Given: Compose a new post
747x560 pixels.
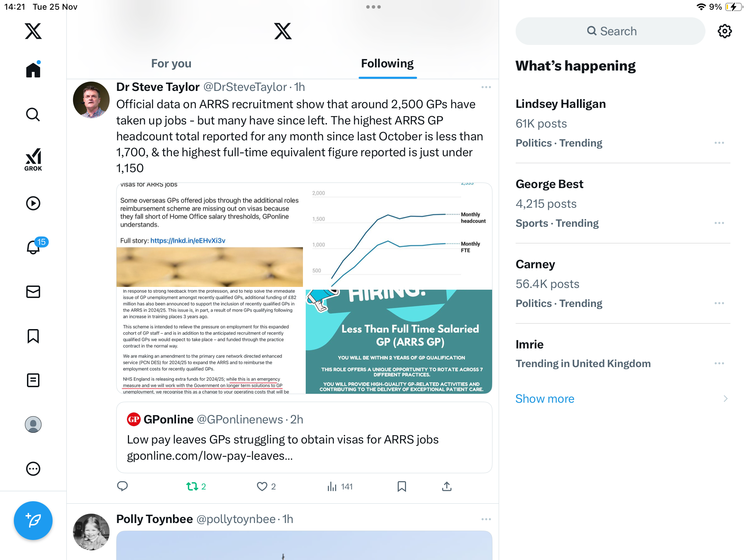Looking at the screenshot, I should (x=33, y=520).
